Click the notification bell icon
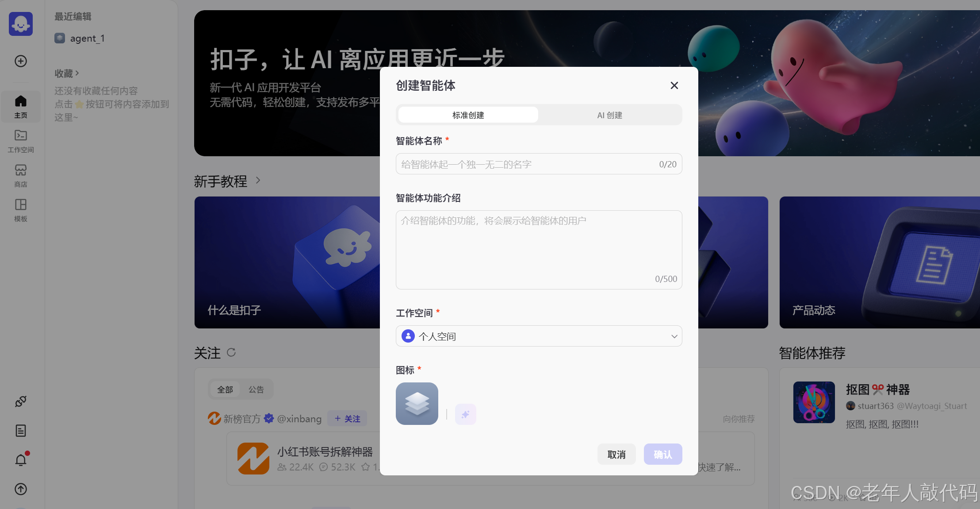Screen dimensions: 980x509 click(21, 460)
